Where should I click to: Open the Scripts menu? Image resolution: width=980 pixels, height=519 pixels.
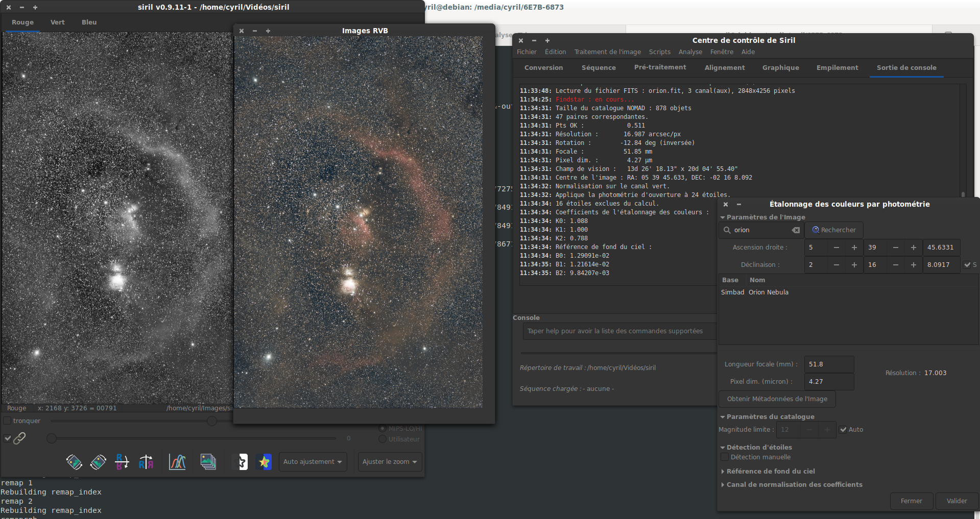660,52
